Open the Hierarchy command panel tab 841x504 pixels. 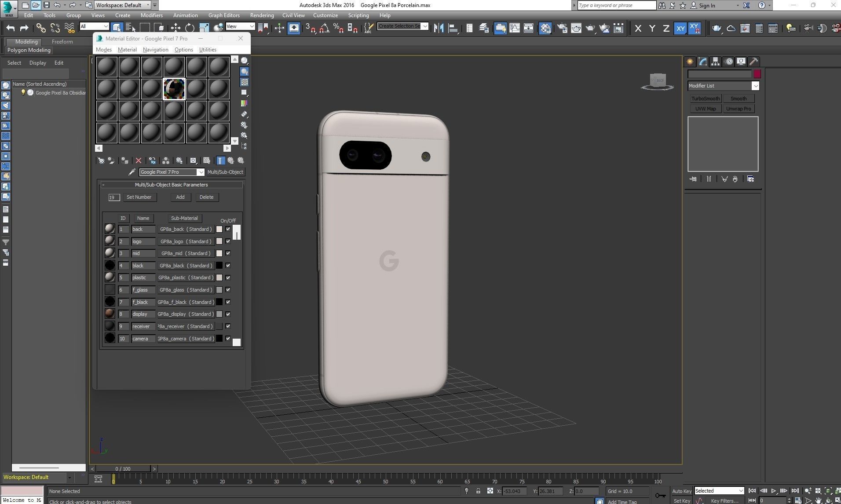[716, 62]
